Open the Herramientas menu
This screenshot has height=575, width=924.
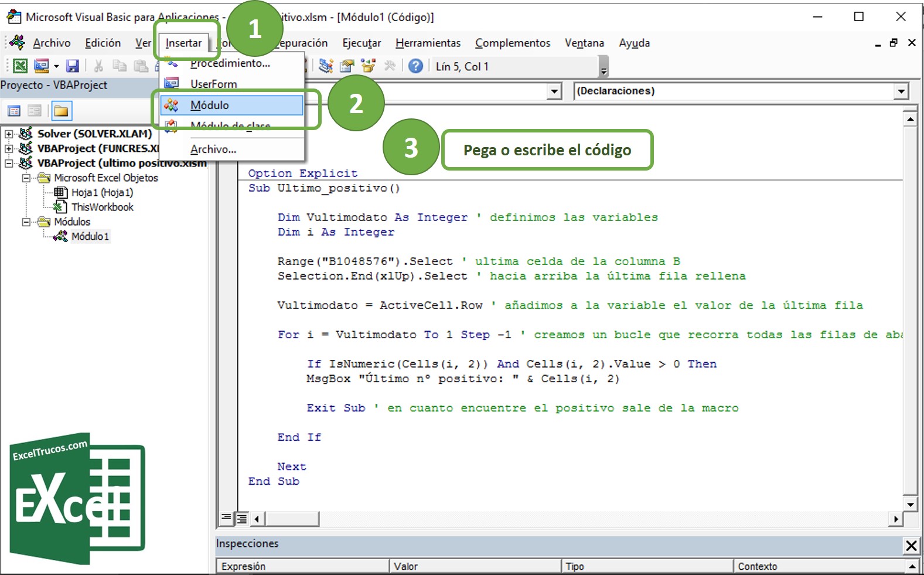click(428, 43)
